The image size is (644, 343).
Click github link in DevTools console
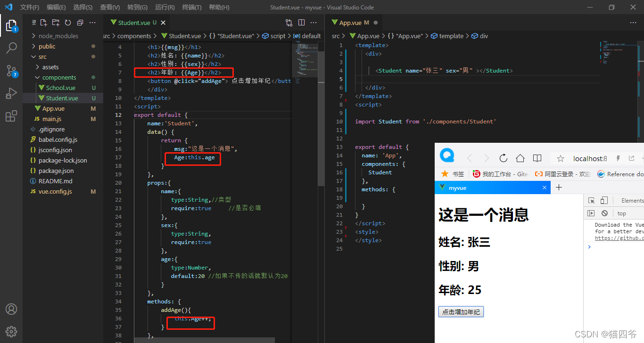click(619, 238)
